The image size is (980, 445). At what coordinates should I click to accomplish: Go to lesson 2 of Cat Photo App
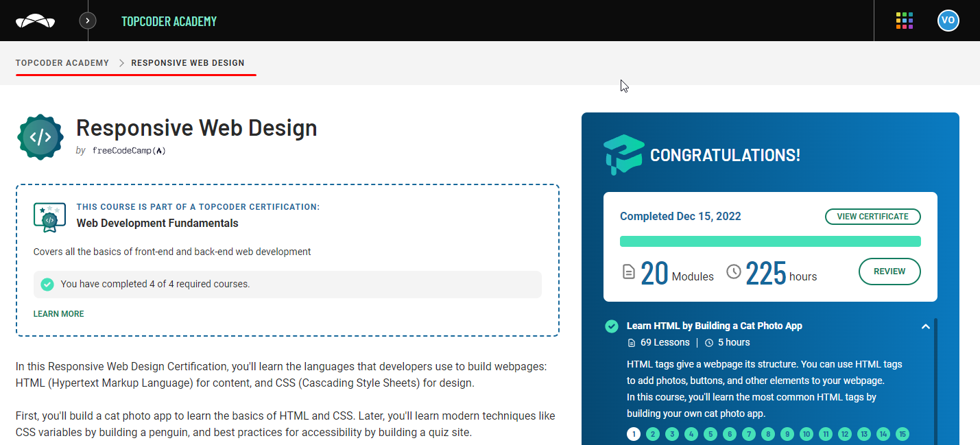coord(653,434)
